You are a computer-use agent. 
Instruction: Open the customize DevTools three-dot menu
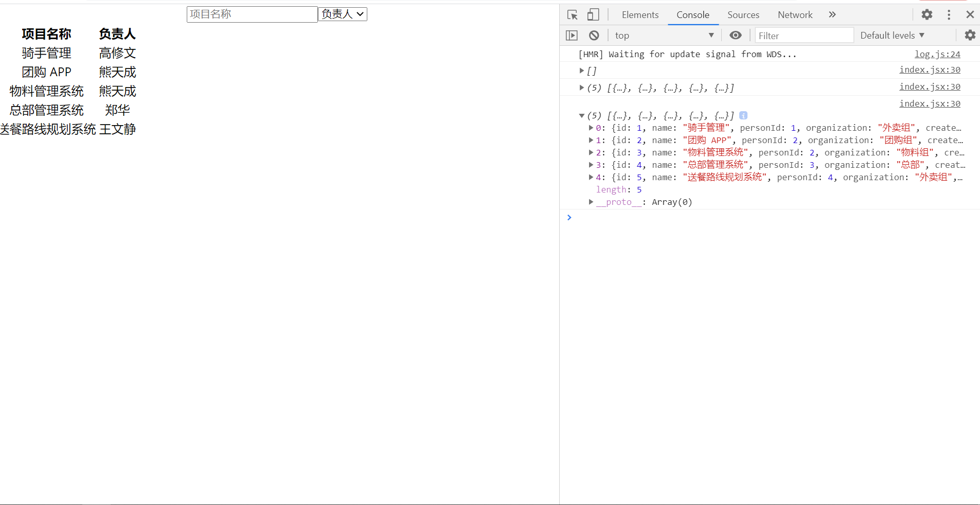coord(949,15)
